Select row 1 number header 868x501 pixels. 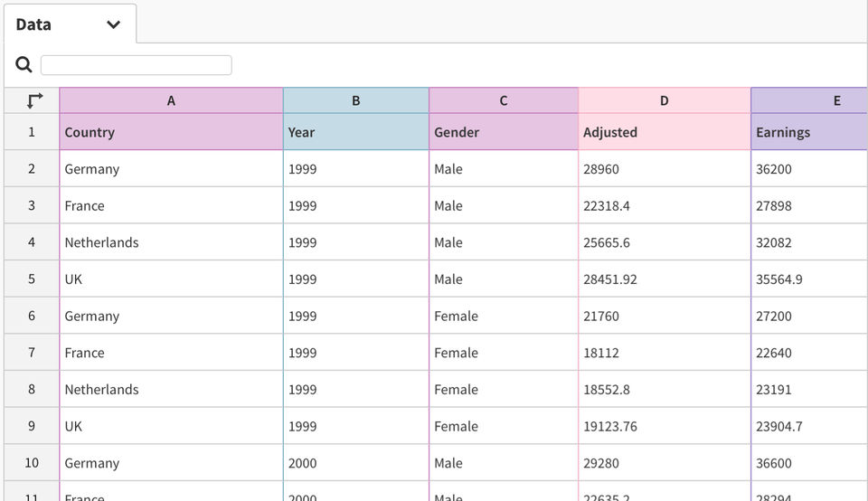32,132
